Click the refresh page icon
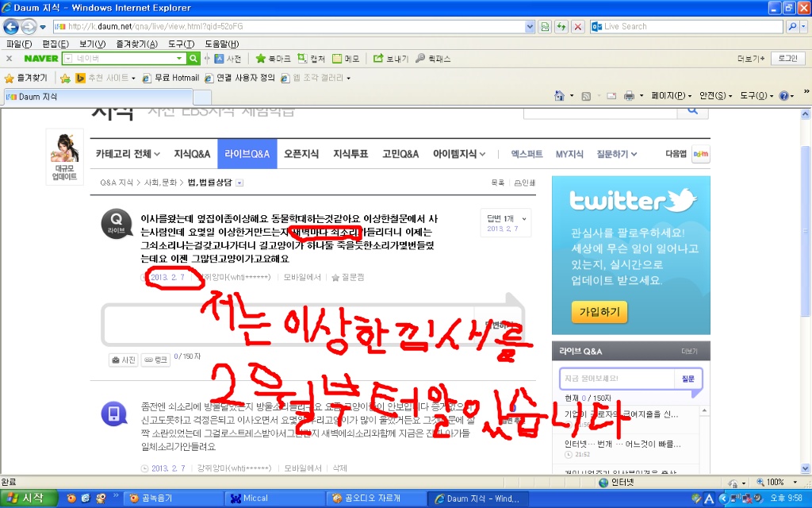Viewport: 812px width, 508px height. pos(561,26)
